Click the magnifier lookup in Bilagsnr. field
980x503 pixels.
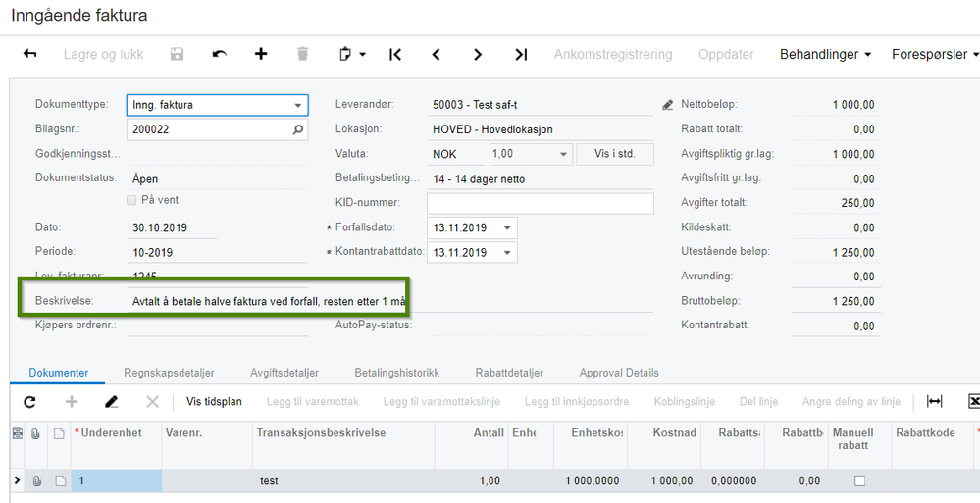tap(297, 129)
